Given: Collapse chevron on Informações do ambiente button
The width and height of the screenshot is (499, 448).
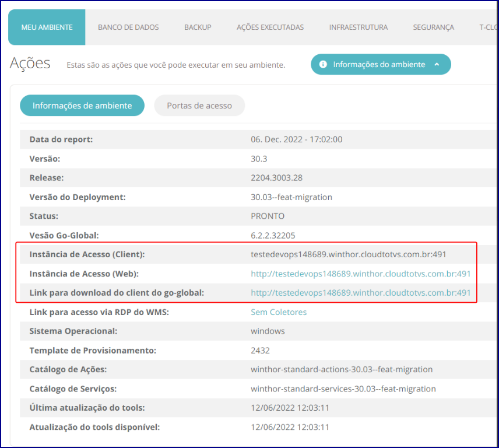Looking at the screenshot, I should point(437,64).
